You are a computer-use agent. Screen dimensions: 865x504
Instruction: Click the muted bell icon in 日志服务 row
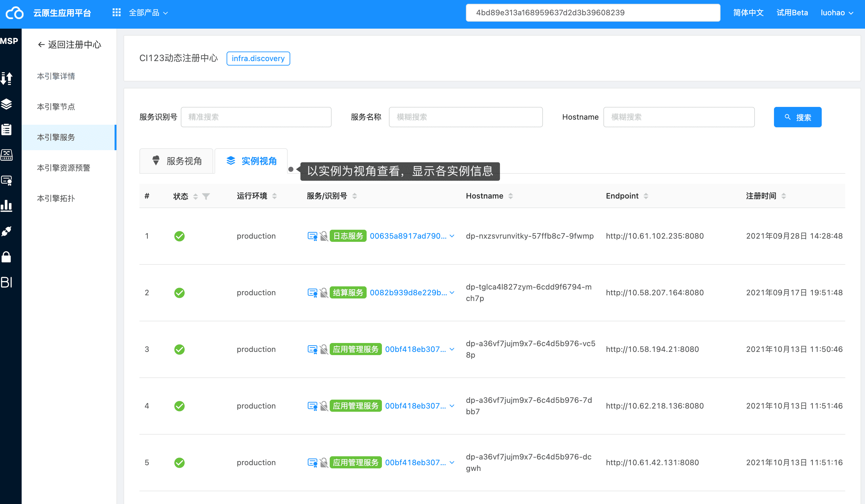point(324,236)
